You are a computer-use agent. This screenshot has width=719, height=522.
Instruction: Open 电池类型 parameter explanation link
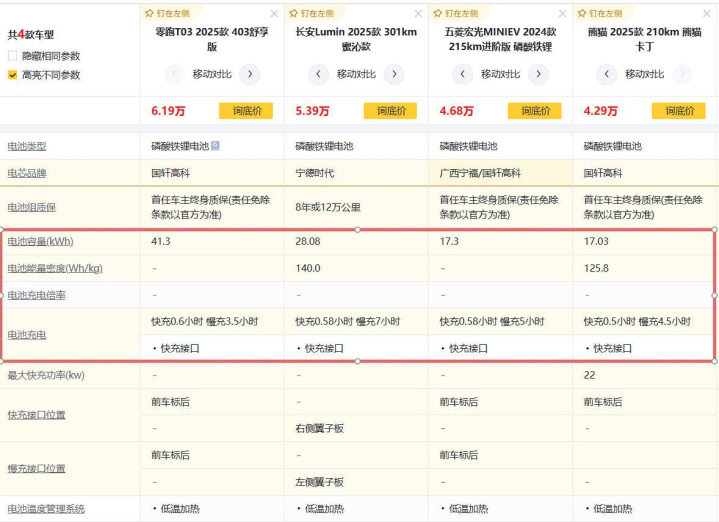click(x=27, y=146)
